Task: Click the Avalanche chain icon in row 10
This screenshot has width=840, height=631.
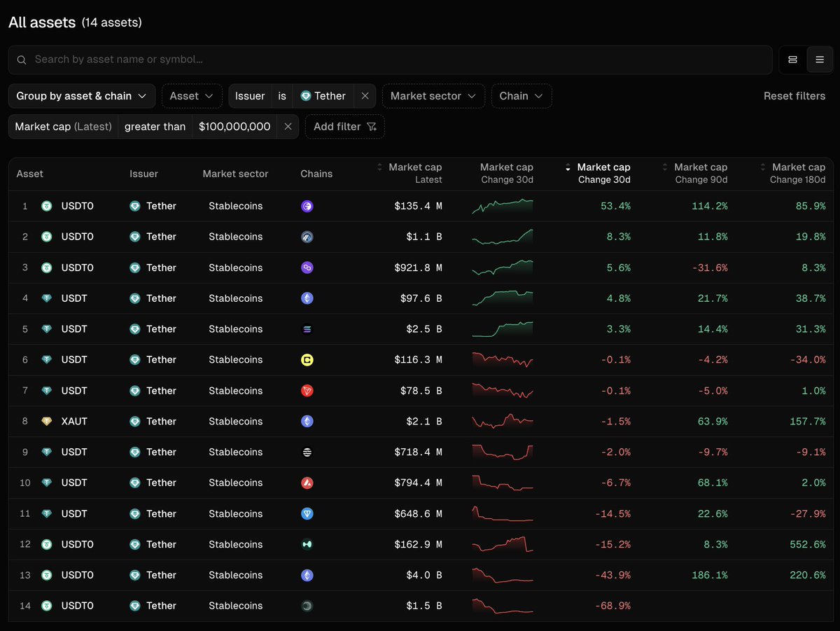Action: 307,483
